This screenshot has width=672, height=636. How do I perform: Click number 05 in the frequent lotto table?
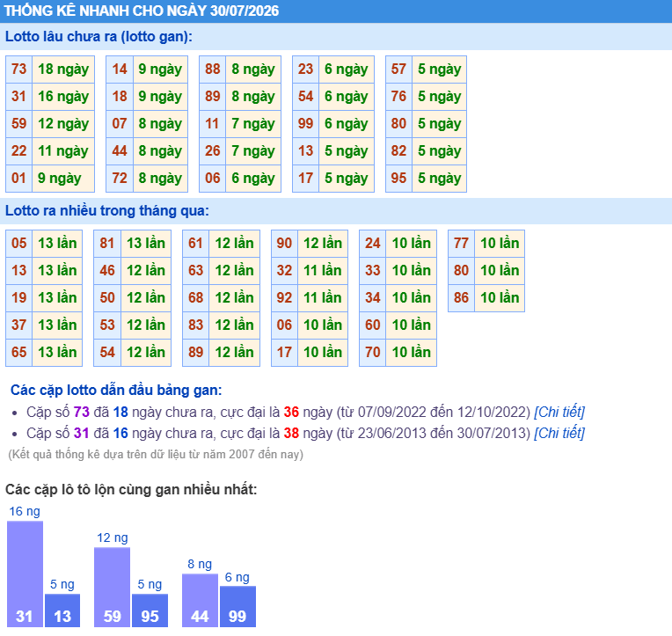tap(18, 244)
